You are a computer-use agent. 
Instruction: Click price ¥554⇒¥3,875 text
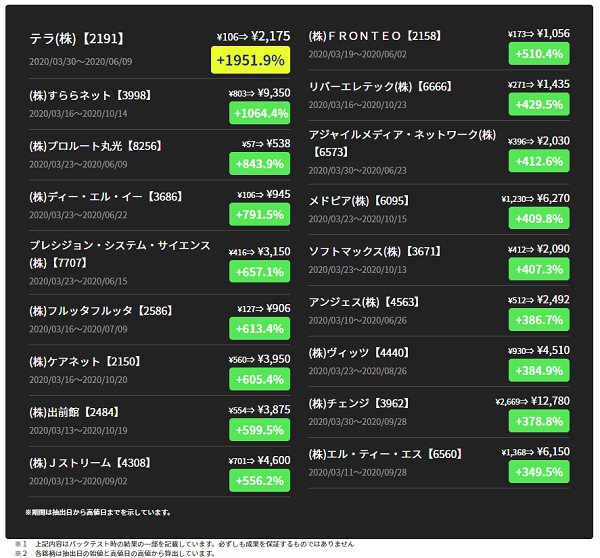[x=259, y=410]
